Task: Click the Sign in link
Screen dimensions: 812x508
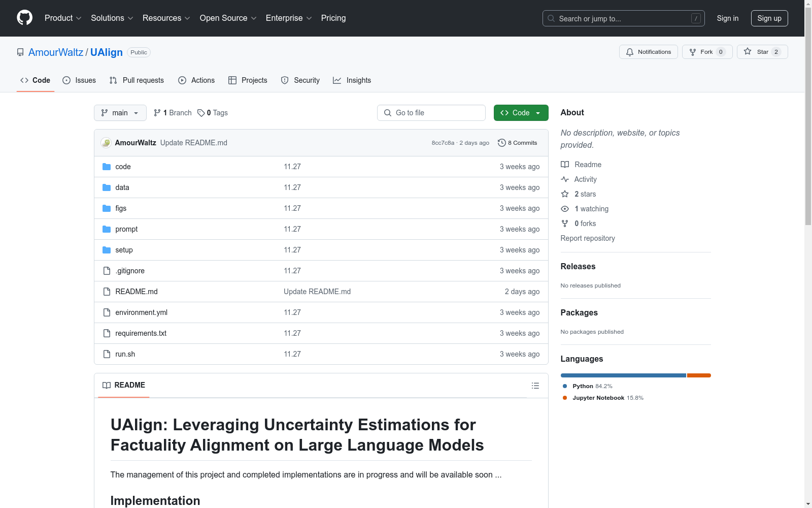Action: [x=728, y=18]
